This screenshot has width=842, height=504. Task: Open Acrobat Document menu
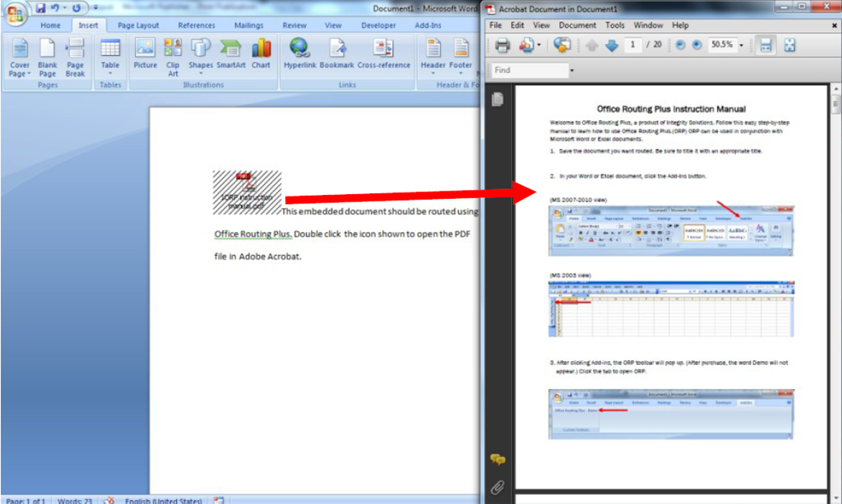pyautogui.click(x=577, y=25)
